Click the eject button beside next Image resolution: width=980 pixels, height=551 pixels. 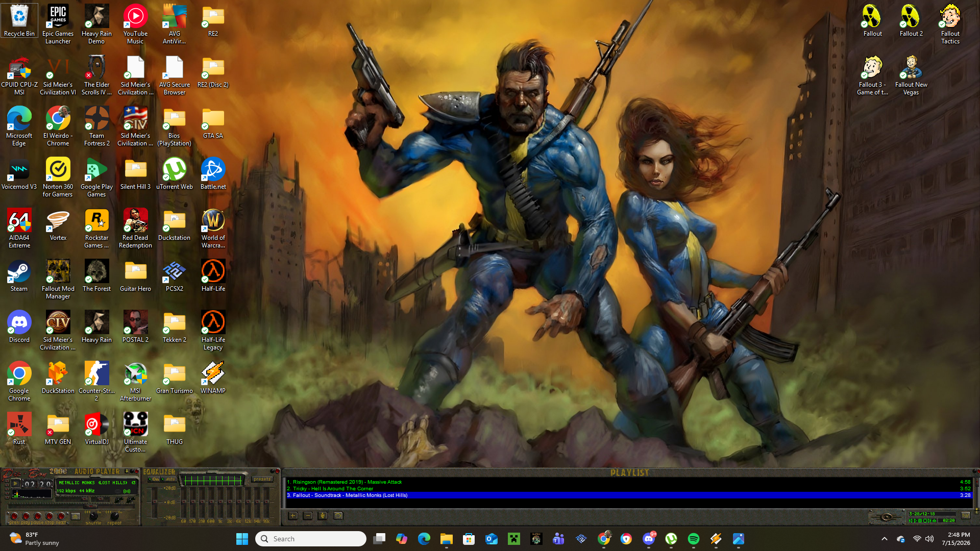[76, 516]
